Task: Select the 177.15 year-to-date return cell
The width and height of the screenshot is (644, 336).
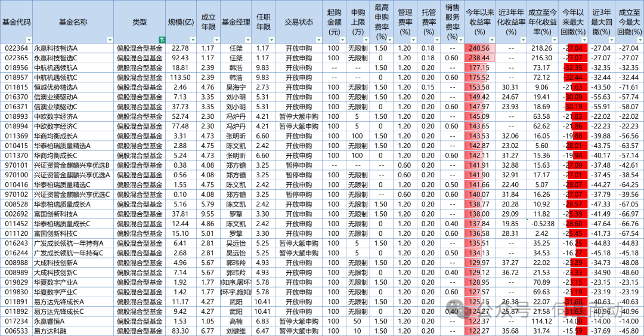Action: 479,68
